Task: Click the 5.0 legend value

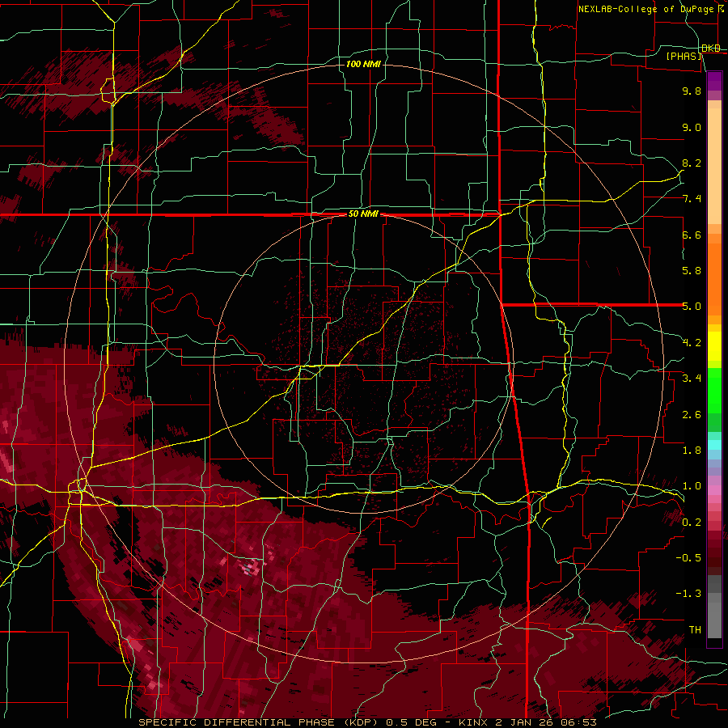Action: point(692,307)
